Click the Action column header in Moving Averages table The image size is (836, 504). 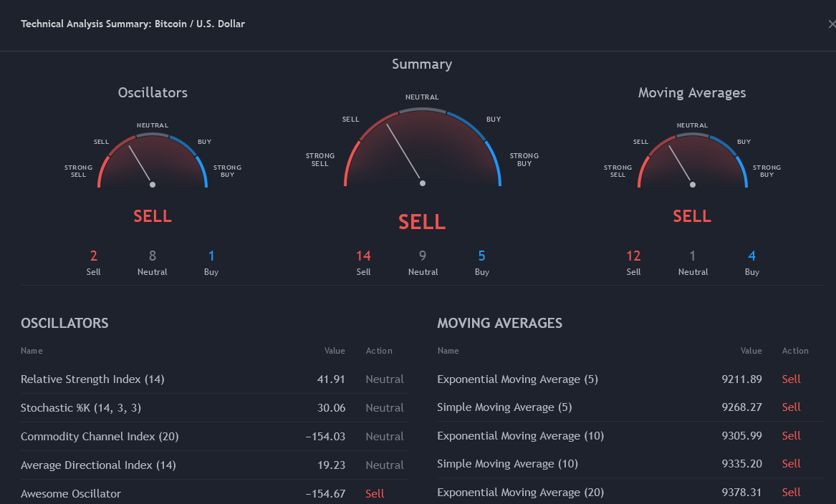pyautogui.click(x=795, y=351)
